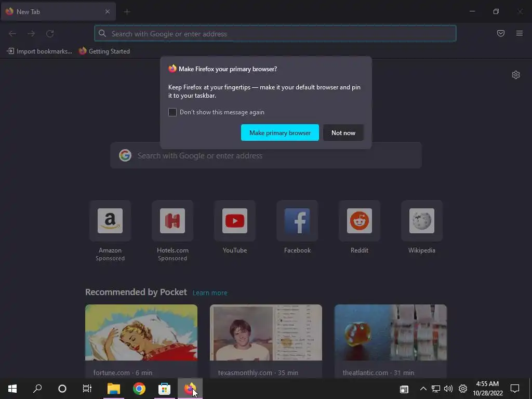Open Task View on the taskbar
This screenshot has height=399, width=532.
click(87, 389)
